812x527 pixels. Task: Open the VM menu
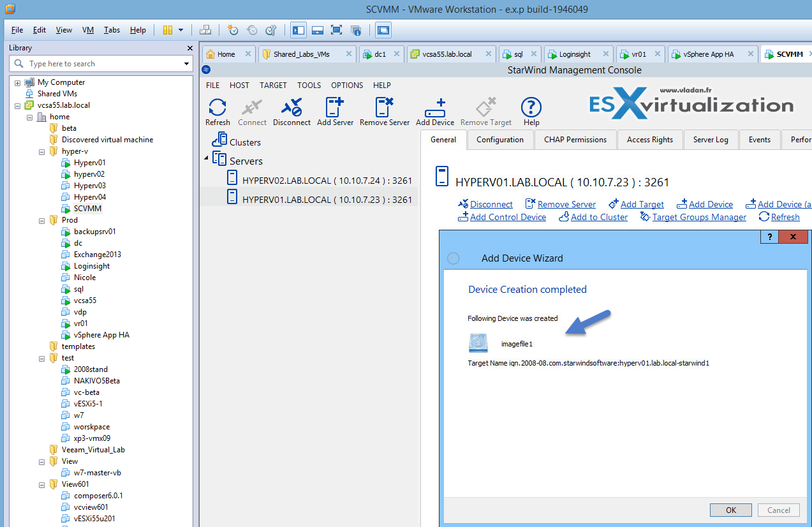(88, 30)
